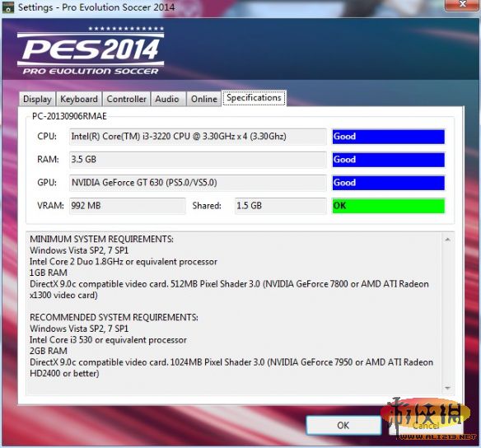481x448 pixels.
Task: Click the CPU info field
Action: click(x=198, y=137)
